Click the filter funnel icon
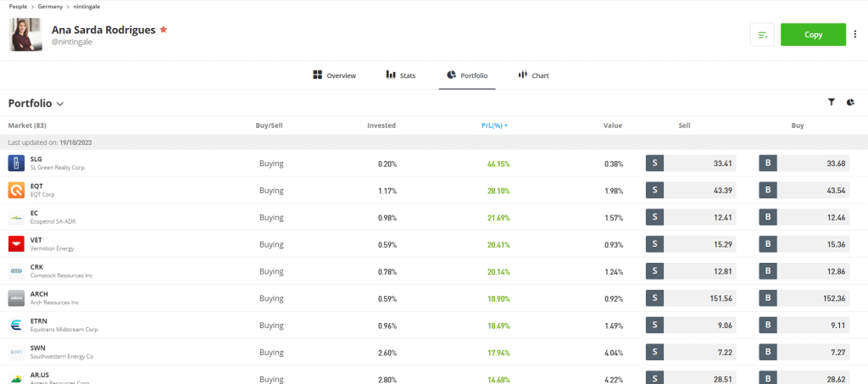 pyautogui.click(x=832, y=103)
